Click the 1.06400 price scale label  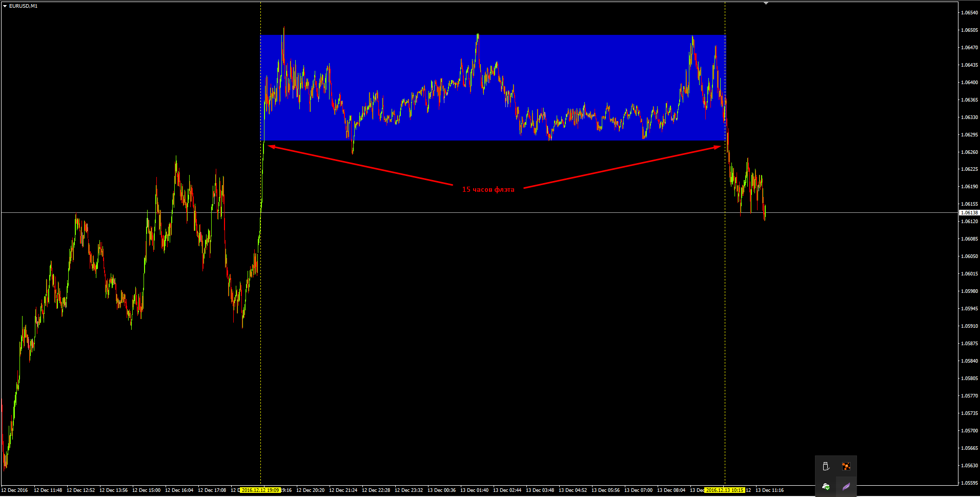pyautogui.click(x=969, y=83)
